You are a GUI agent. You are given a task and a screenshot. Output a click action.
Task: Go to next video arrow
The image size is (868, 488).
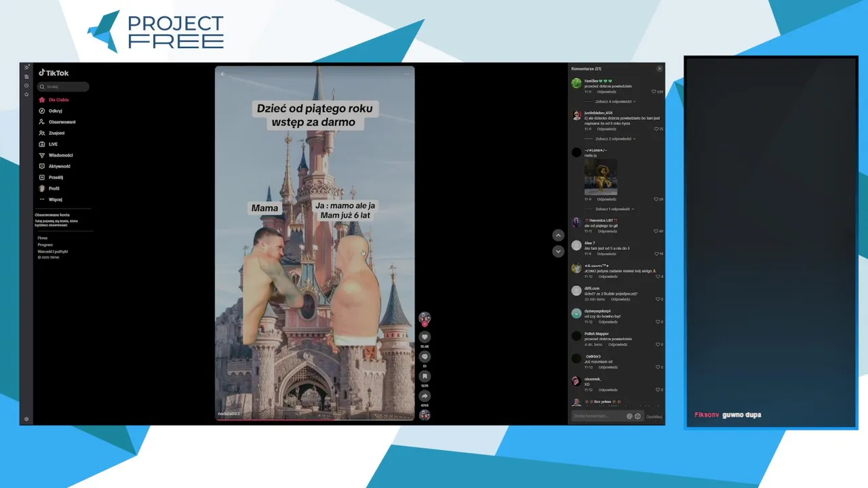coord(558,251)
